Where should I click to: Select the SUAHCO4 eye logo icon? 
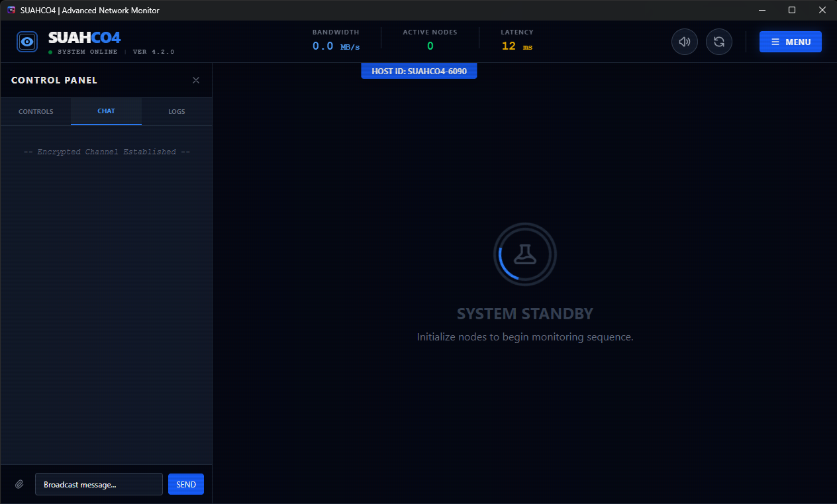pos(26,41)
